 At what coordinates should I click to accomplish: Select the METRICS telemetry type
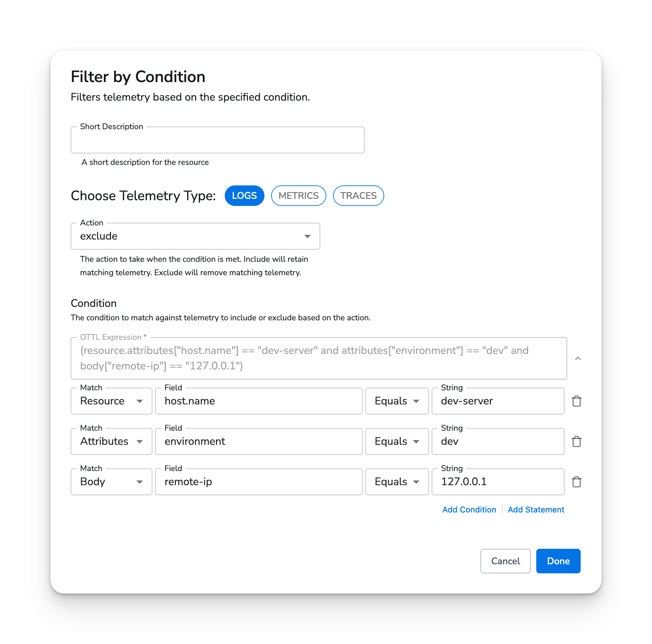[x=298, y=195]
